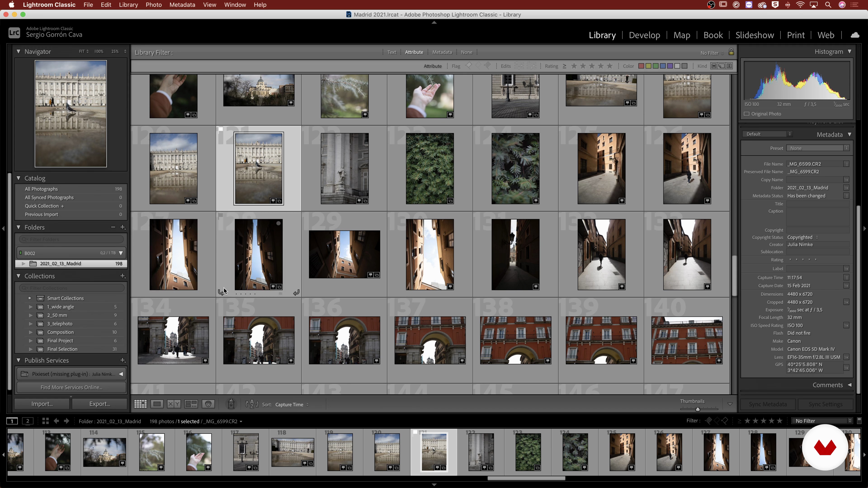Toggle the flag on the selected photo 121
Screen dimensions: 868x488
coord(221,129)
